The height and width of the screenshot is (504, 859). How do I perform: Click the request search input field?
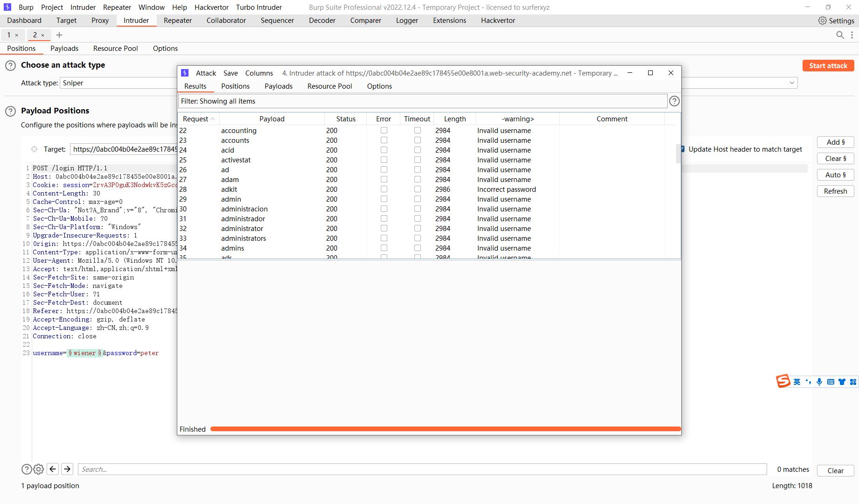pyautogui.click(x=422, y=469)
